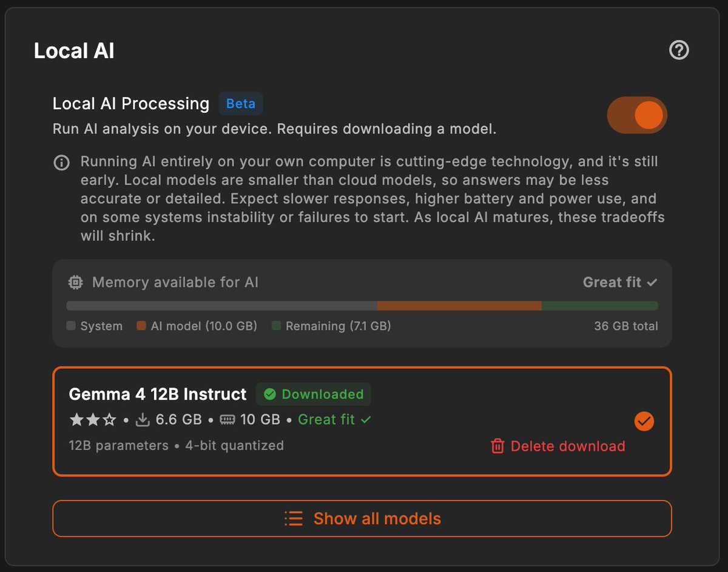
Task: Click the Great fit status in memory card
Action: tap(620, 282)
